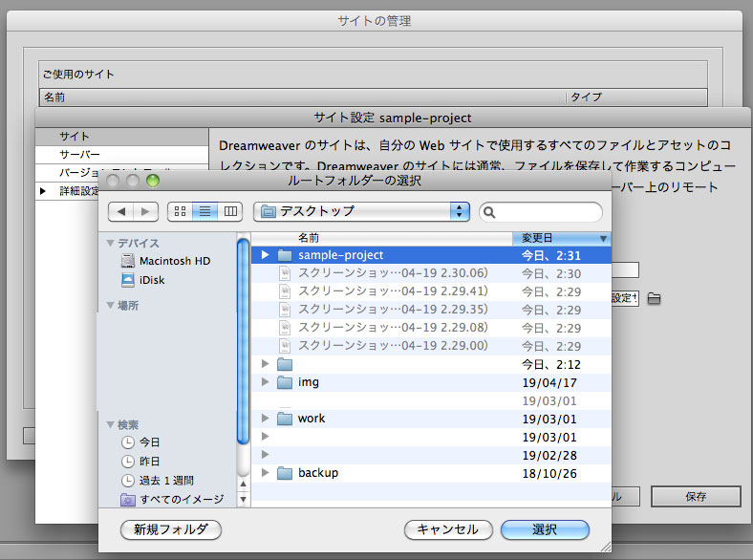Expand the sample-project folder triangle
The image size is (753, 560).
click(265, 255)
